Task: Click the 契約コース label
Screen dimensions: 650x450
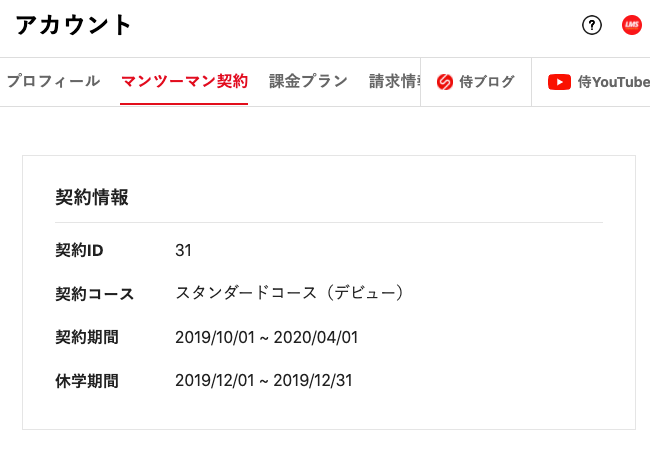Action: [101, 294]
